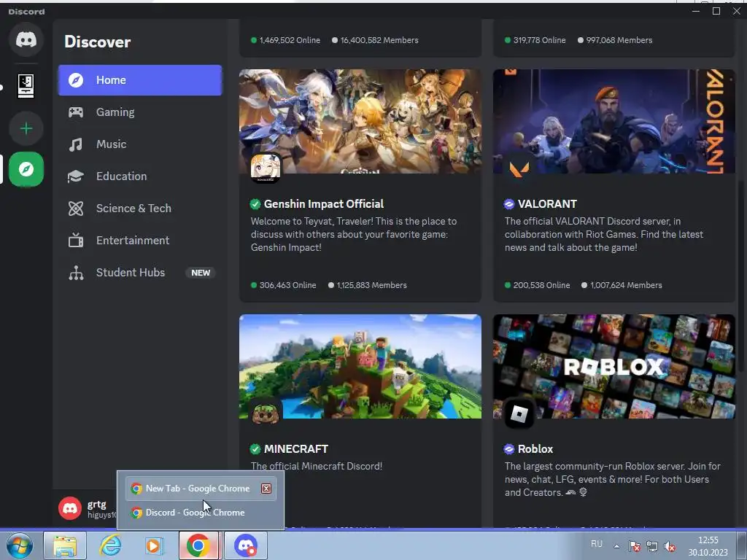Viewport: 747px width, 560px height.
Task: Click the music note icon beside Music
Action: [76, 144]
